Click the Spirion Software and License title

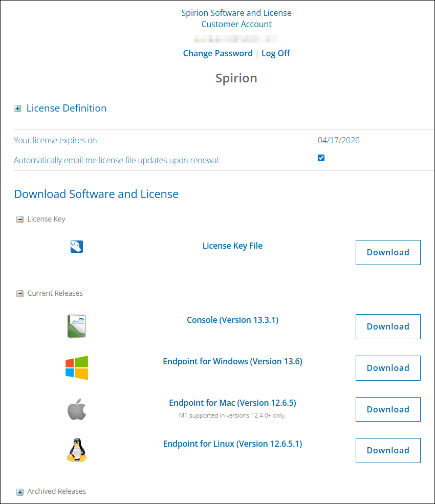236,13
